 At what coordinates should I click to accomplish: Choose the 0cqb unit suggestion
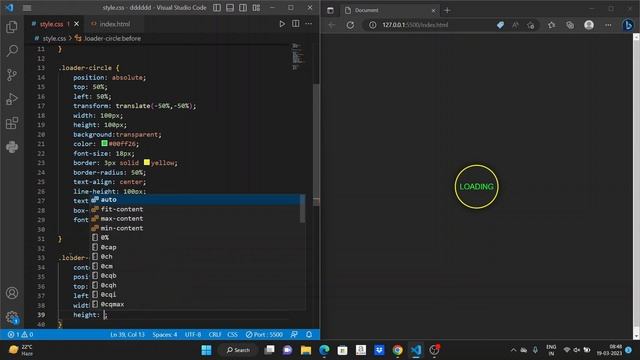tap(195, 276)
